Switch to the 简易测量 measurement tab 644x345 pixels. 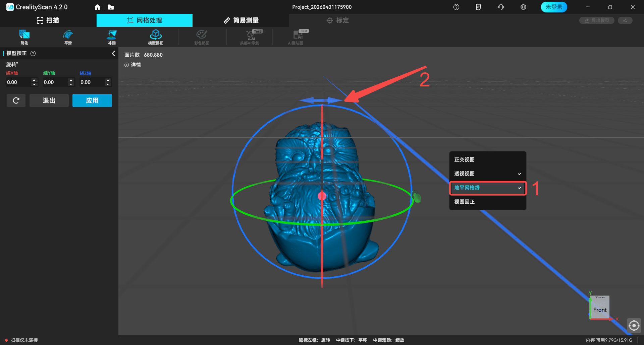pyautogui.click(x=241, y=20)
